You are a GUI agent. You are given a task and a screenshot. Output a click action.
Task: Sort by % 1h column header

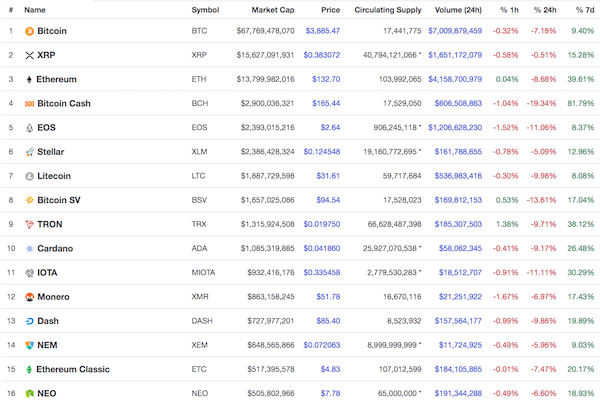[x=509, y=10]
